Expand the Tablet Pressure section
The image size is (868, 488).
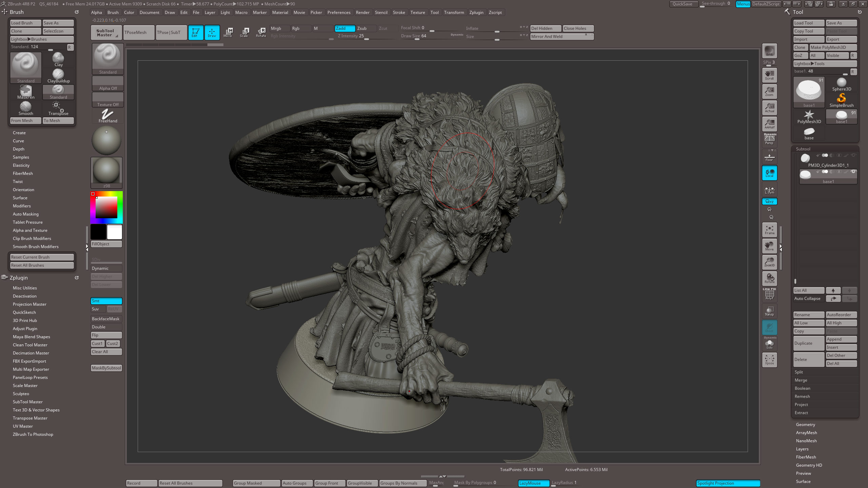coord(28,222)
